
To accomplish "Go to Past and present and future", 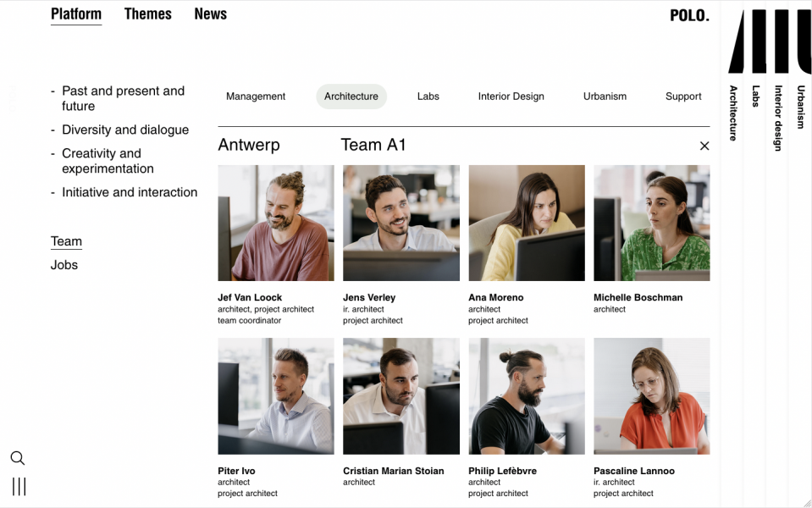I will 124,98.
